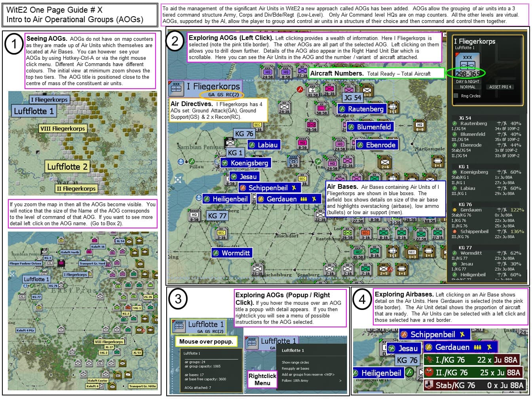The image size is (532, 399).
Task: Click the Luftflotte 1 XXXX icon above the mouse over popup
Action: [180, 327]
